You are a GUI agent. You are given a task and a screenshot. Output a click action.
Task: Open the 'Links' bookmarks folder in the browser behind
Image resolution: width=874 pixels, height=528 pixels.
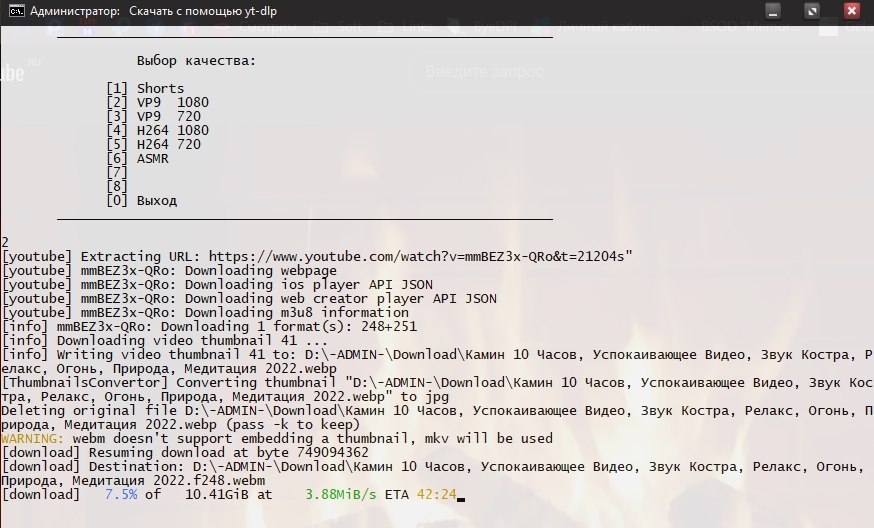(405, 26)
